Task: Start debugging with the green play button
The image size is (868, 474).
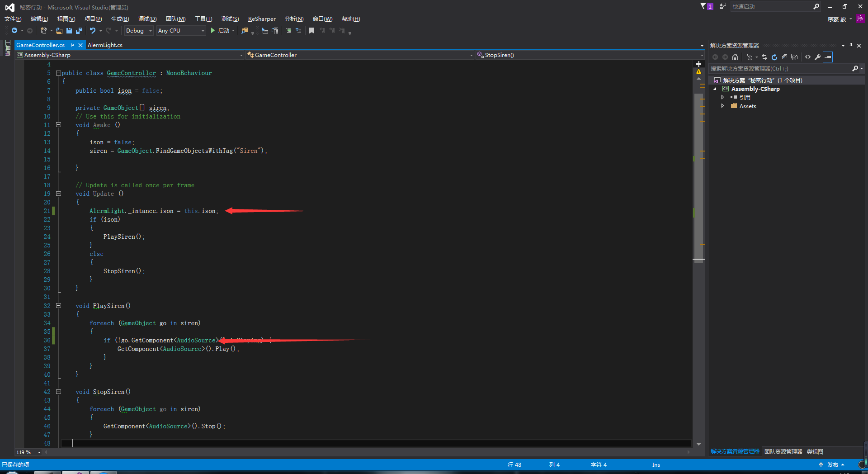Action: click(212, 31)
